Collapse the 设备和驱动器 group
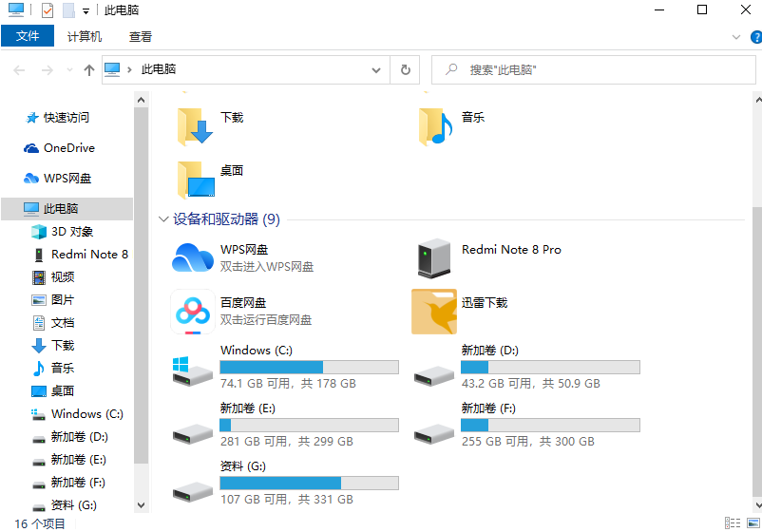 coord(163,219)
